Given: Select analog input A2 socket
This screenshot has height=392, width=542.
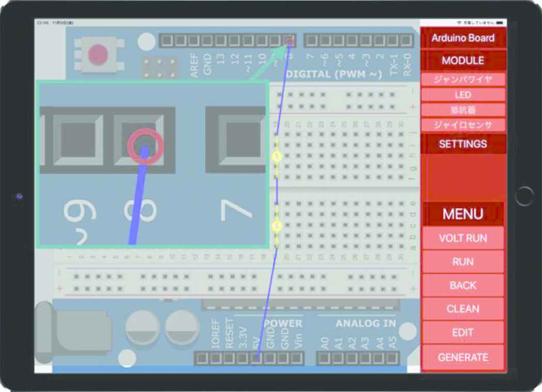Looking at the screenshot, I should tap(351, 358).
